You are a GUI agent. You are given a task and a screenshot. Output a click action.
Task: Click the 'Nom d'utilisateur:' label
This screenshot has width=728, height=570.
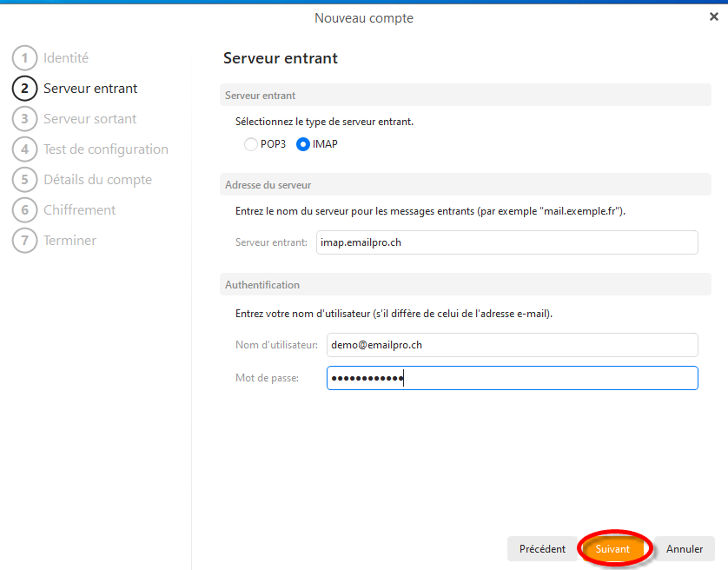tap(277, 345)
